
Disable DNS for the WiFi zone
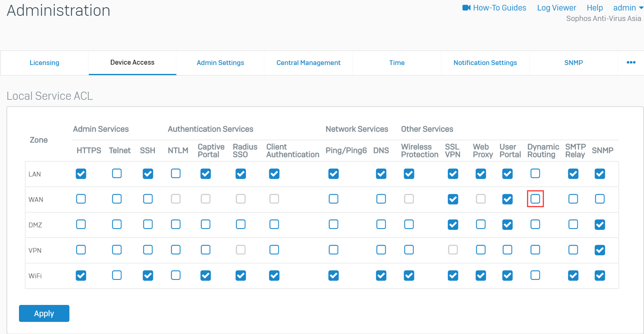(381, 275)
